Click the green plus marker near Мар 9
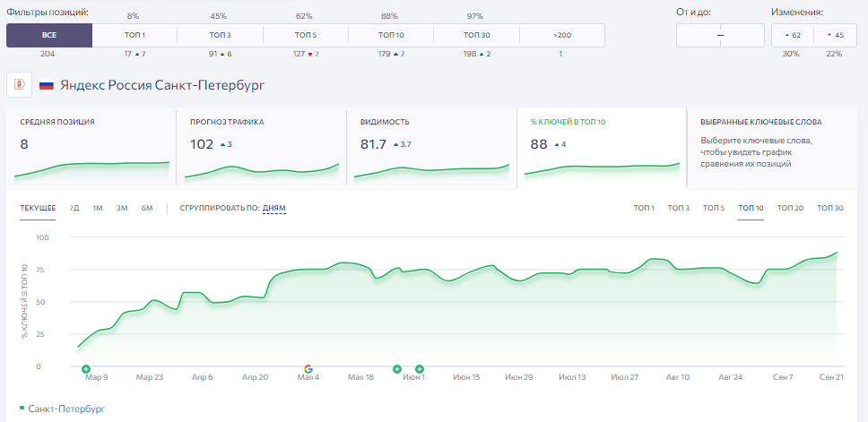868x422 pixels. pos(86,369)
